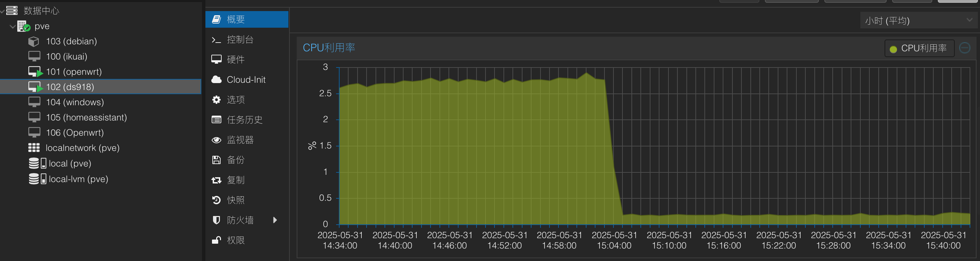Click the datacenter server icon
Viewport: 980px width, 261px height.
coord(12,10)
